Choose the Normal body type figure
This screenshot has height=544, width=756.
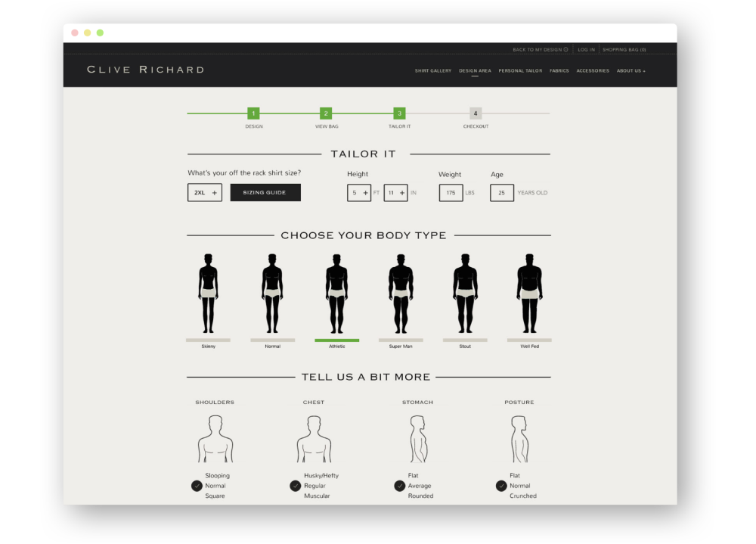272,294
